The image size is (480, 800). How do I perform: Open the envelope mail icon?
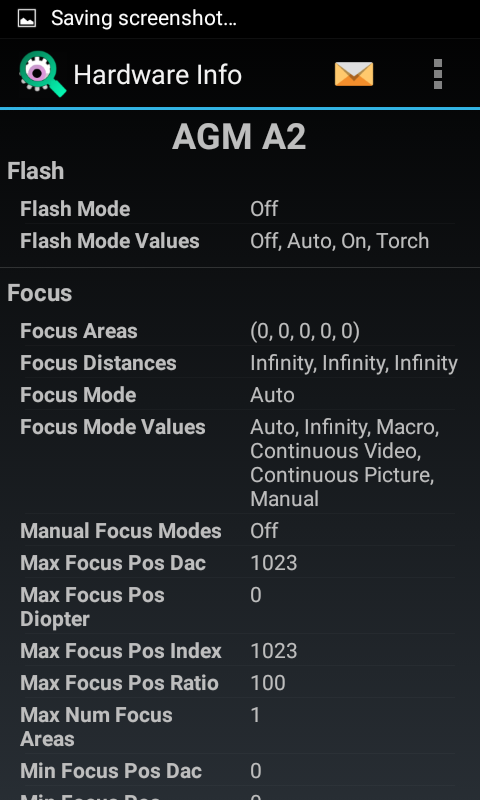pyautogui.click(x=353, y=74)
